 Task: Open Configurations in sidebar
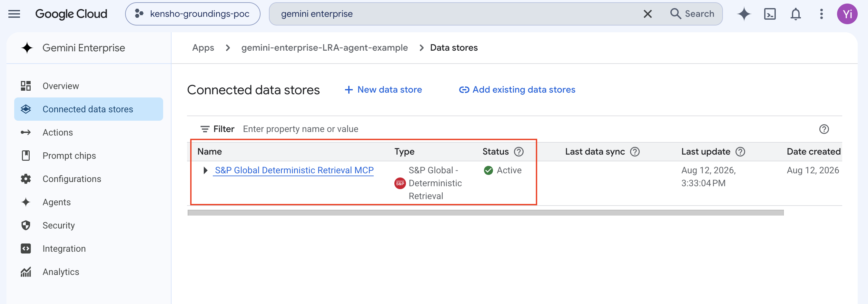89,179
